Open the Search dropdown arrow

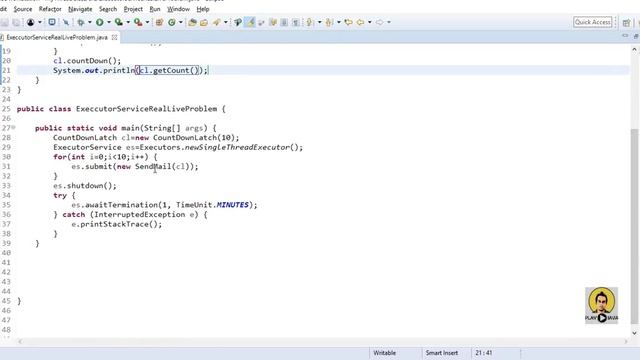(x=225, y=22)
